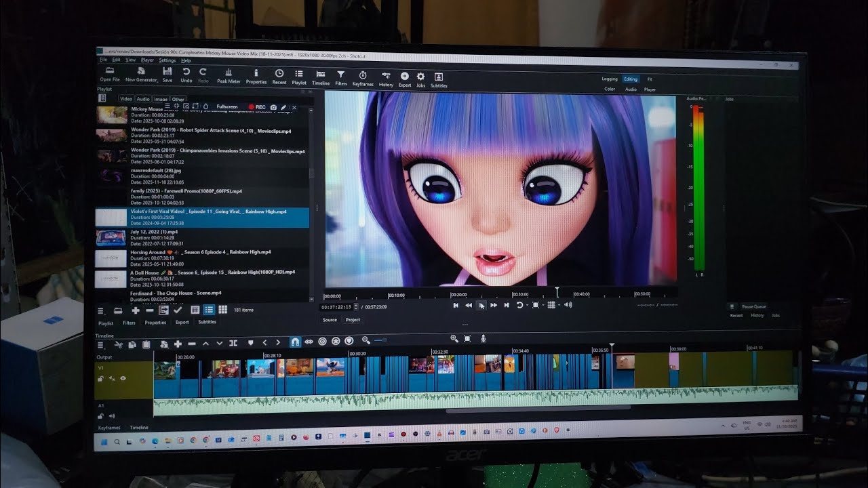Toggle timeline snapping magnet button

295,342
